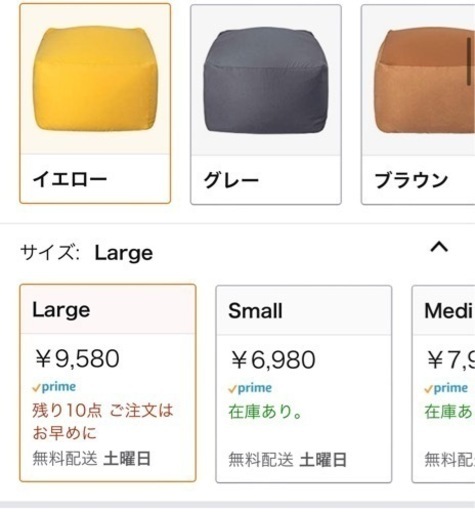Click the ¥6,980 Small price

(273, 360)
